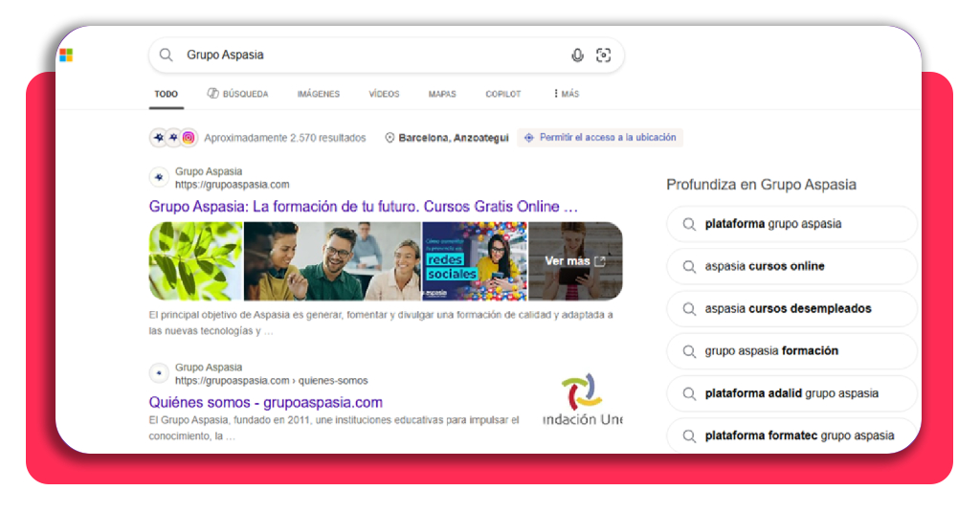Click Aproximadamente 2.570 resultados text
The image size is (980, 513).
285,138
